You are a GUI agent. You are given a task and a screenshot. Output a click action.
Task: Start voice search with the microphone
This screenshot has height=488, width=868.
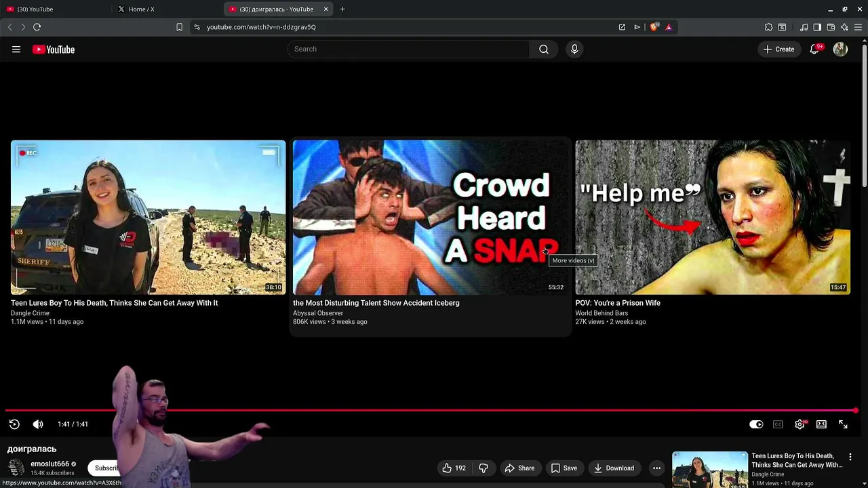(574, 49)
